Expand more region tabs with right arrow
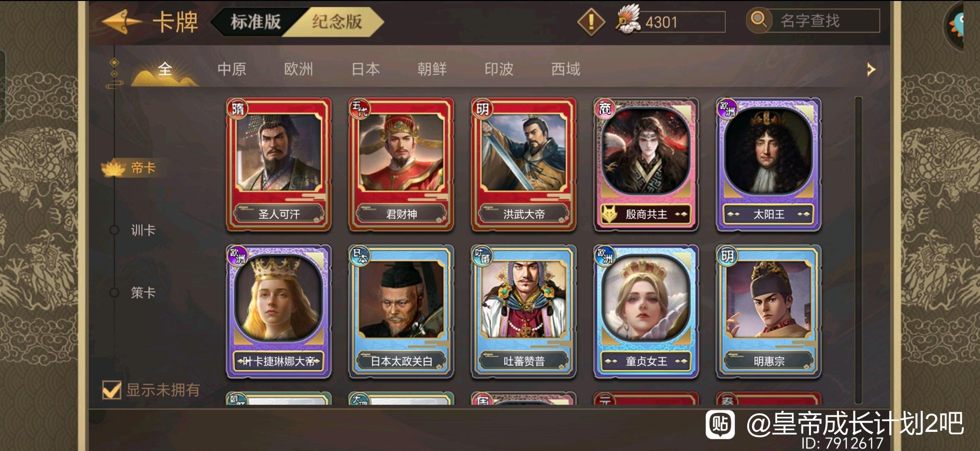980x451 pixels. click(x=871, y=70)
